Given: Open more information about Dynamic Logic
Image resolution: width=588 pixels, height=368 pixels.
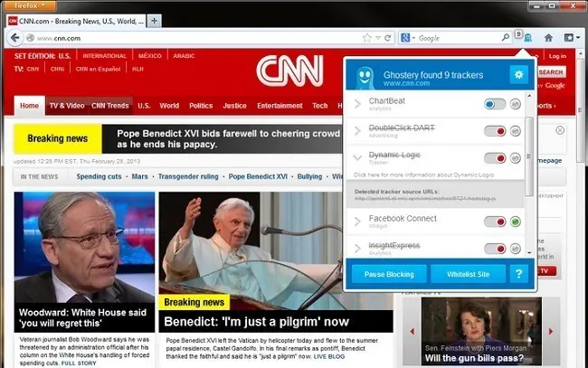Looking at the screenshot, I should click(x=423, y=175).
